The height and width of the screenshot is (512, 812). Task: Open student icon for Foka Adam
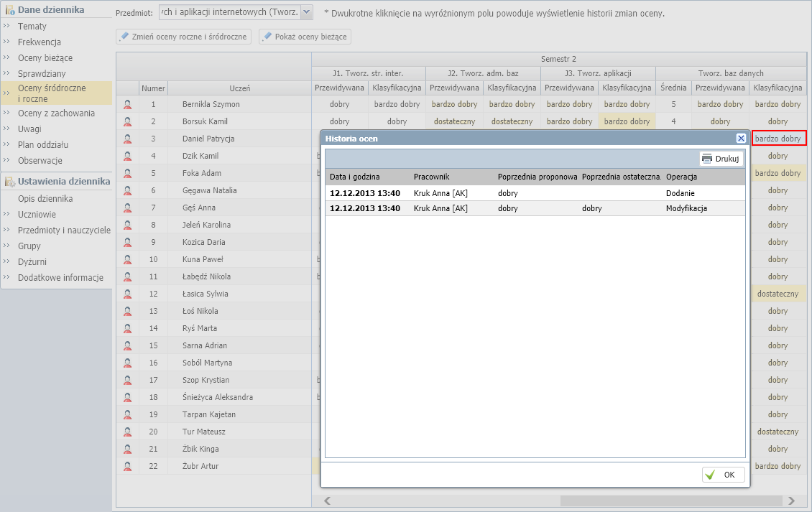coord(127,174)
